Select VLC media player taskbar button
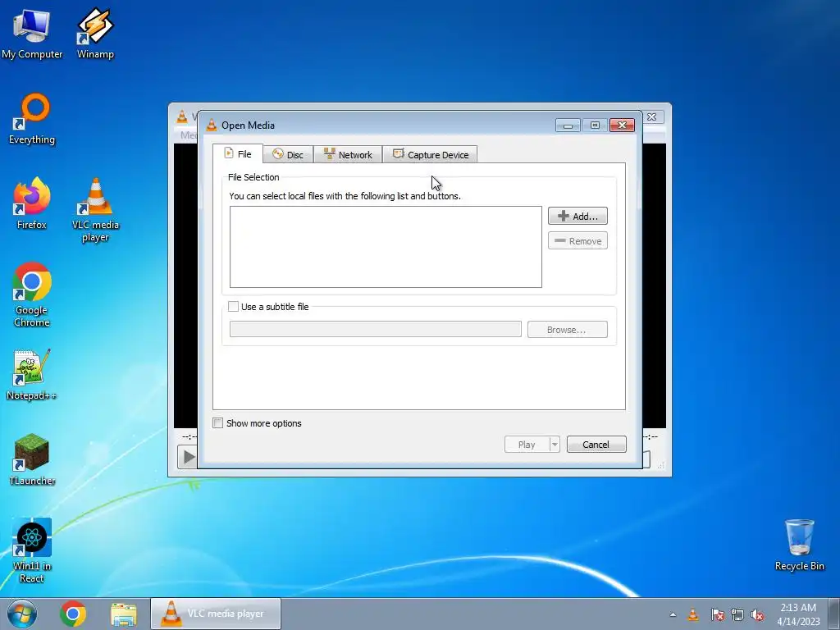The image size is (840, 630). [x=216, y=614]
